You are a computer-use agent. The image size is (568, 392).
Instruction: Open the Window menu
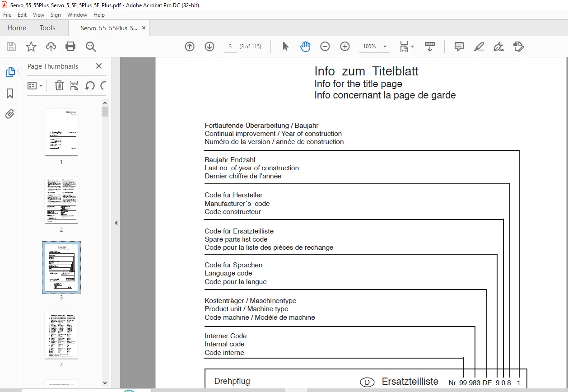coord(77,15)
